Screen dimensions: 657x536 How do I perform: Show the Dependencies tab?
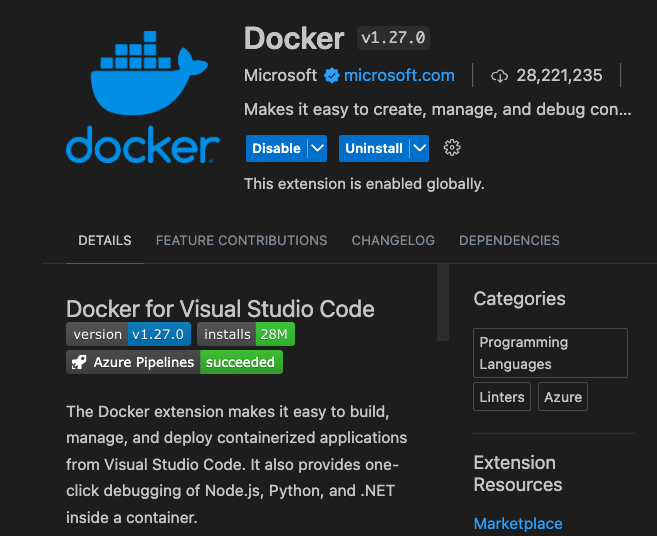(509, 241)
